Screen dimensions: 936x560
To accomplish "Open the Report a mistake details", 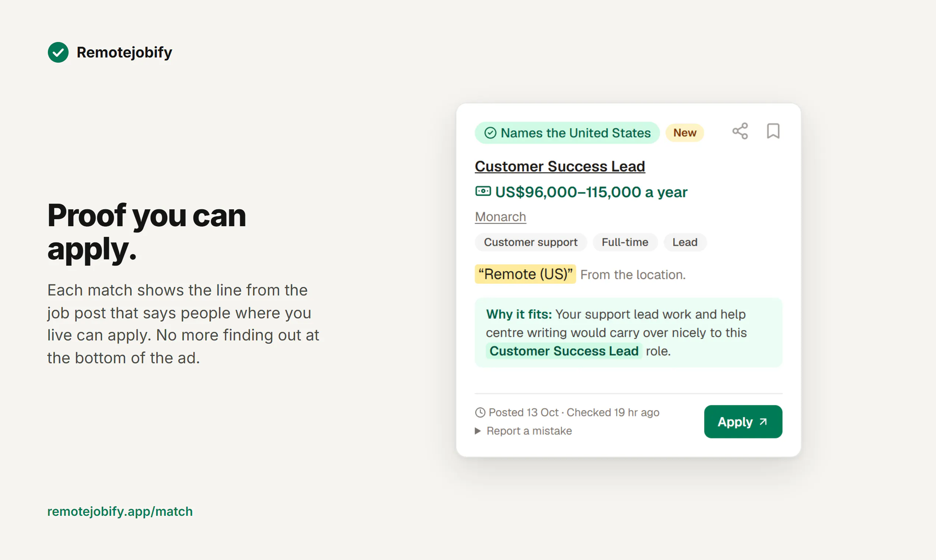I will [523, 431].
